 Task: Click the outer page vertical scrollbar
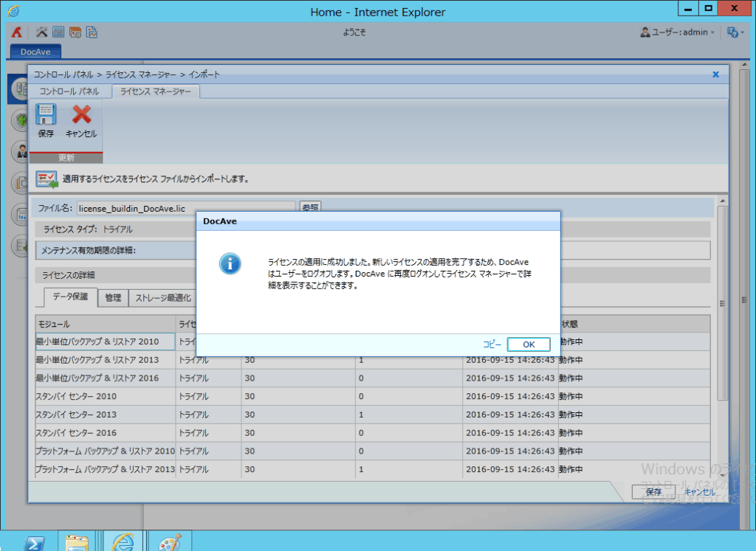coord(744,299)
